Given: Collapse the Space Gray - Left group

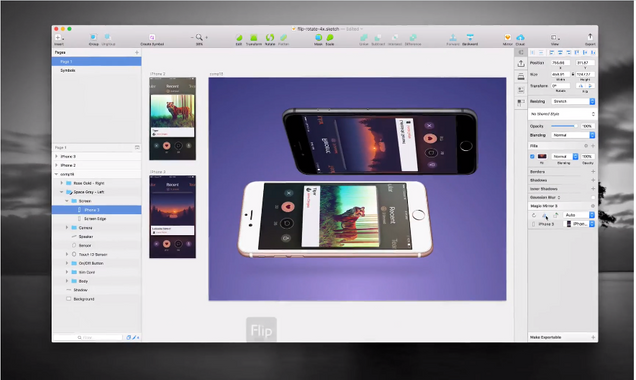Looking at the screenshot, I should 62,192.
